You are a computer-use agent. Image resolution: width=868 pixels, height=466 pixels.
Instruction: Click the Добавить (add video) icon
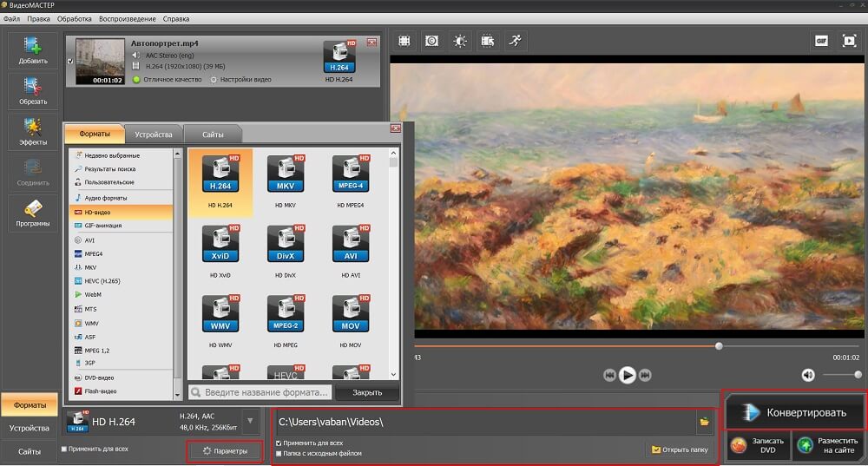[x=33, y=50]
